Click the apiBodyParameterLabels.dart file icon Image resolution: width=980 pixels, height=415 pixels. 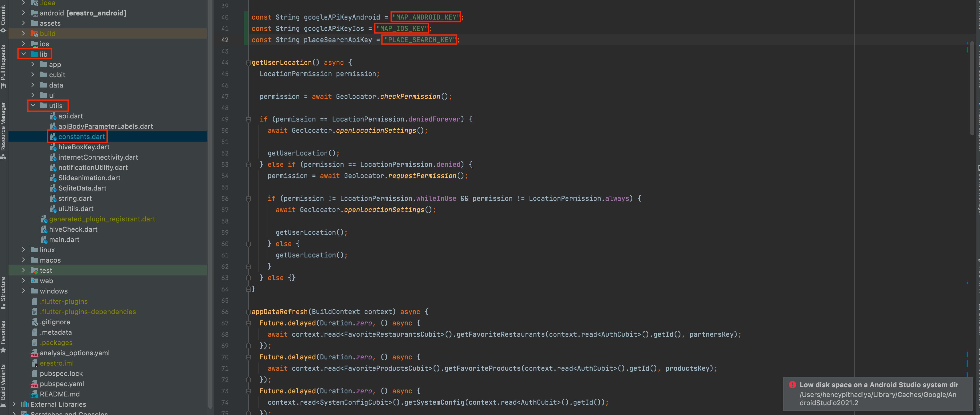click(53, 126)
